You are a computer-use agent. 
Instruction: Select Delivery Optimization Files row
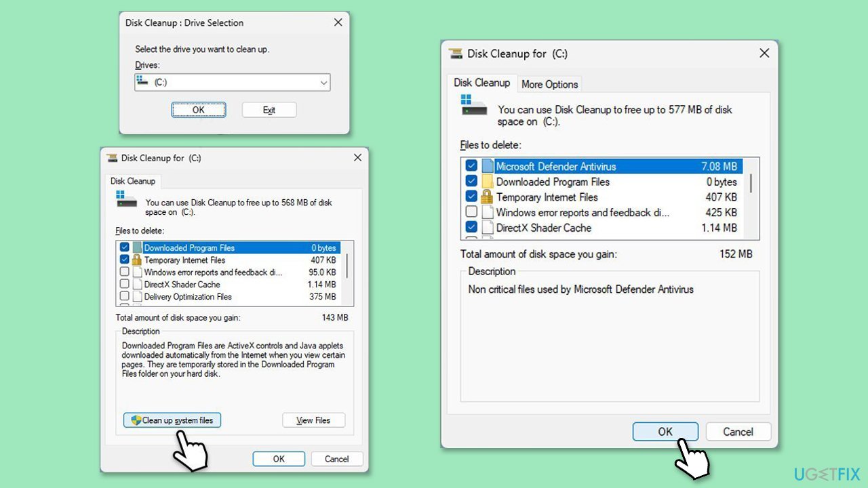(229, 297)
